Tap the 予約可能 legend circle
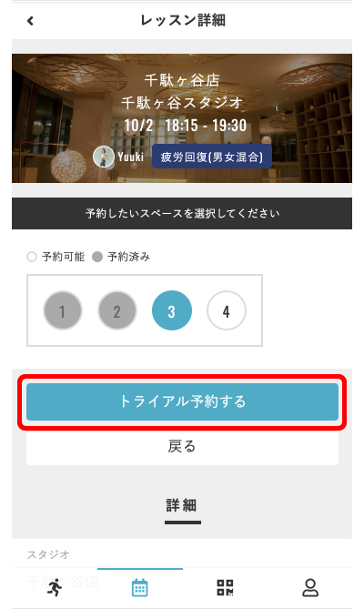 coord(32,257)
